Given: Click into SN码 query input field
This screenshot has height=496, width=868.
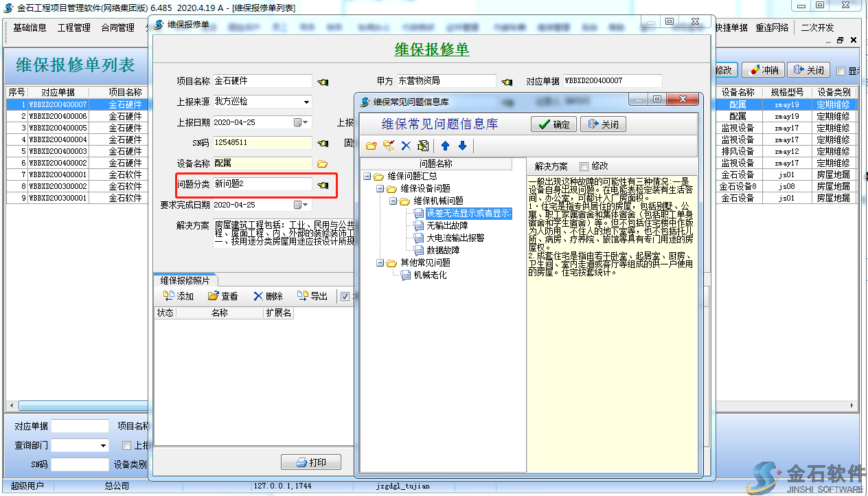Looking at the screenshot, I should 80,464.
